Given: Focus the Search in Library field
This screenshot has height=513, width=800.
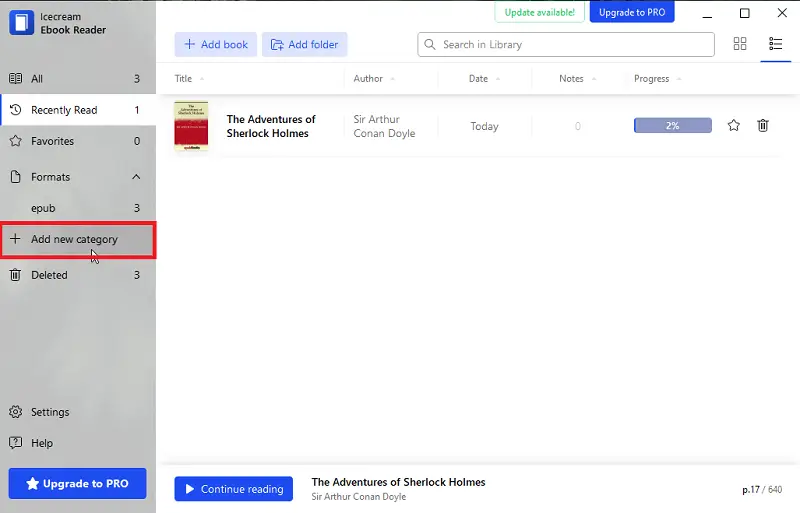Looking at the screenshot, I should (x=566, y=44).
